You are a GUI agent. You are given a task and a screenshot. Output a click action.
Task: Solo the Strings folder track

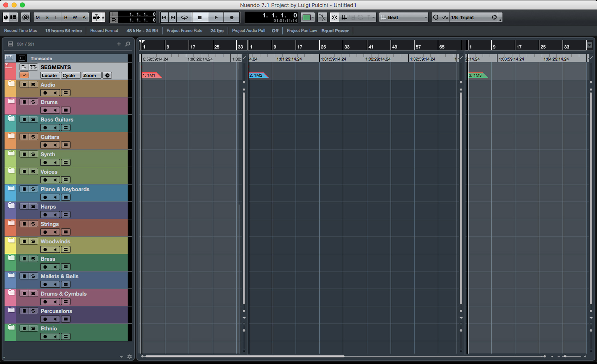(33, 224)
